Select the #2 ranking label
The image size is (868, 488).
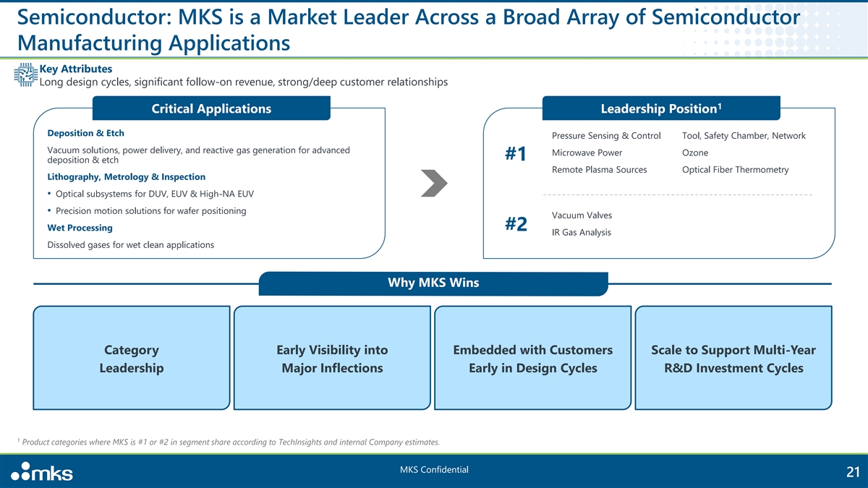click(x=516, y=225)
